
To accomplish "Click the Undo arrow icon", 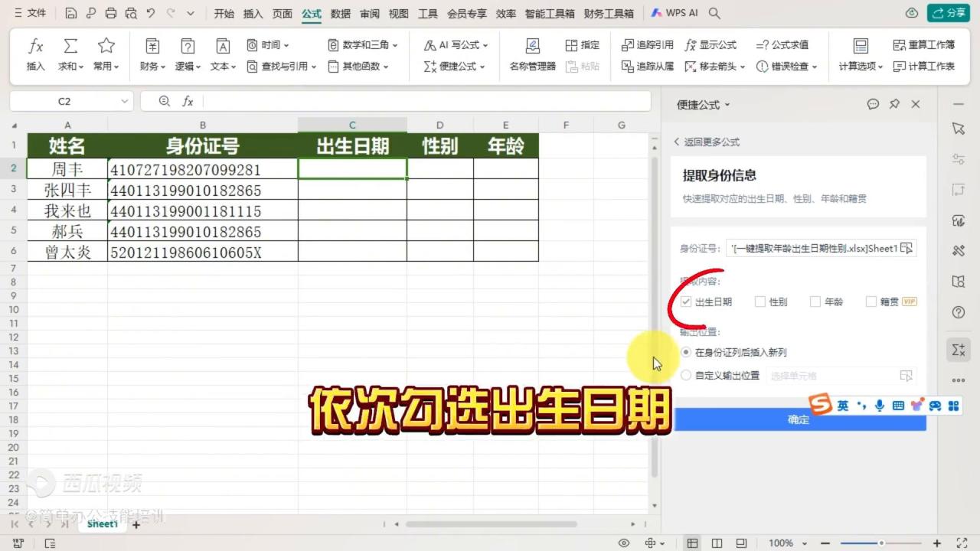I will tap(151, 13).
